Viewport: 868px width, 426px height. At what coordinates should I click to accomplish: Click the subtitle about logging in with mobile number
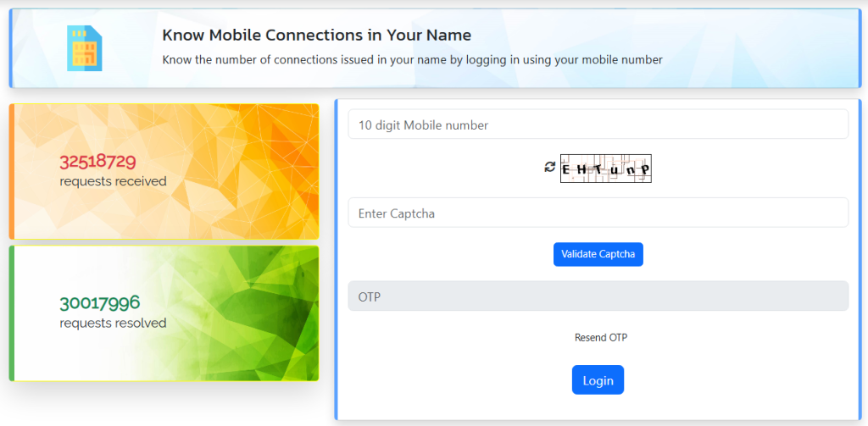[x=412, y=60]
